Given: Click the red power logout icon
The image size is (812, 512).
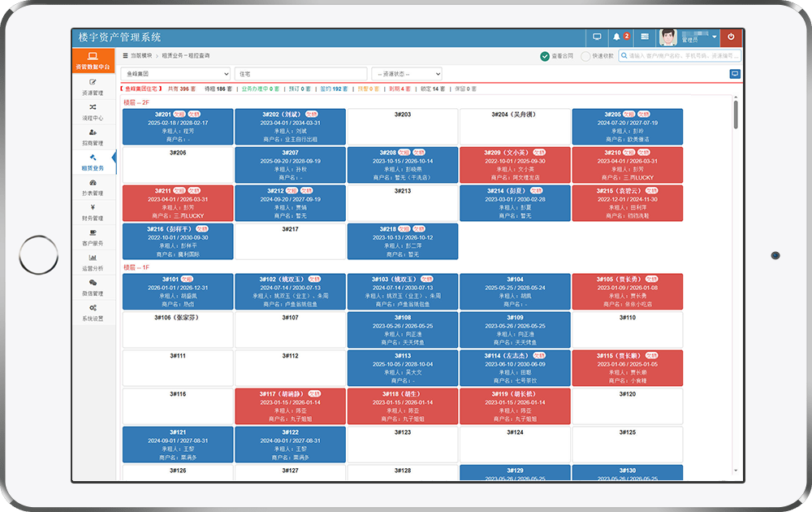Looking at the screenshot, I should 731,37.
